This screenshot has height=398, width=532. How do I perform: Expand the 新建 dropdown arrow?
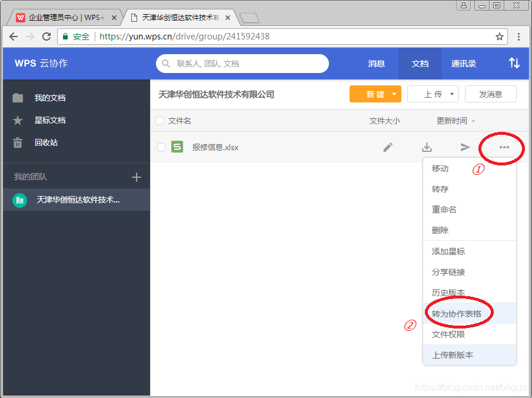[x=394, y=94]
